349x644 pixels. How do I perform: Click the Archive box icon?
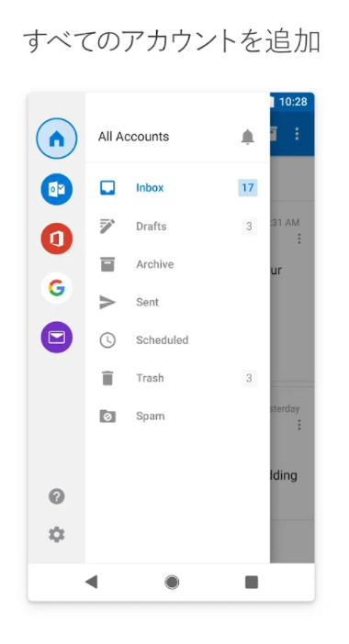coord(107,264)
